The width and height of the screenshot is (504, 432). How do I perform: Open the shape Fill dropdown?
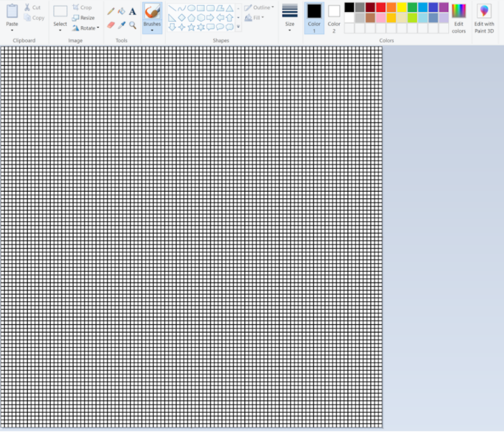[x=254, y=18]
